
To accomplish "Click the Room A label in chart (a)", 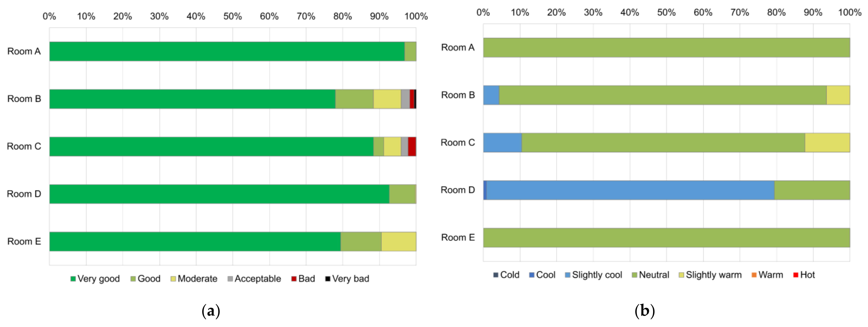I will tap(24, 51).
